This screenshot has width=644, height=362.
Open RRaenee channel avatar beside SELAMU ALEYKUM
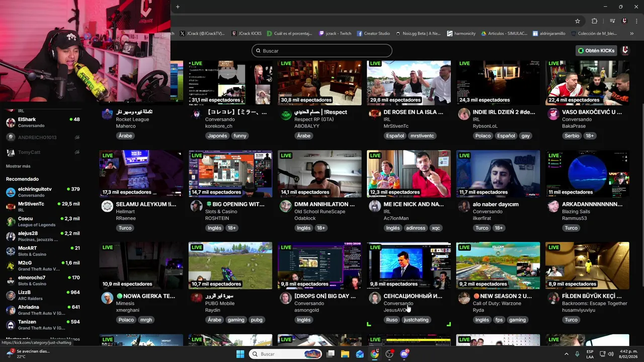point(107,206)
